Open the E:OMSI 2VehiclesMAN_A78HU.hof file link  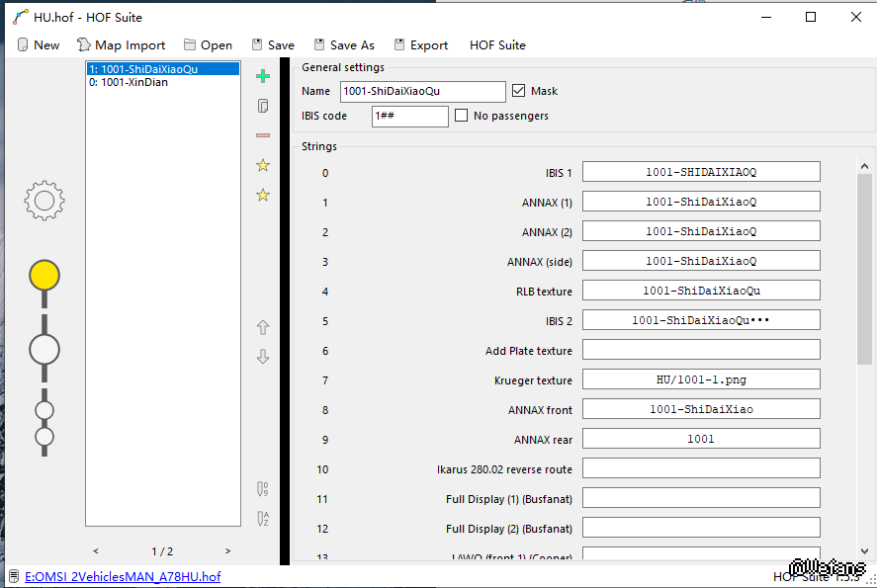[122, 576]
